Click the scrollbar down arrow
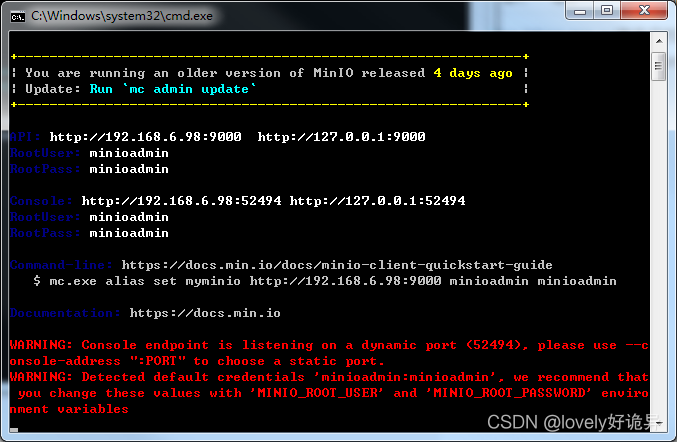 (659, 423)
